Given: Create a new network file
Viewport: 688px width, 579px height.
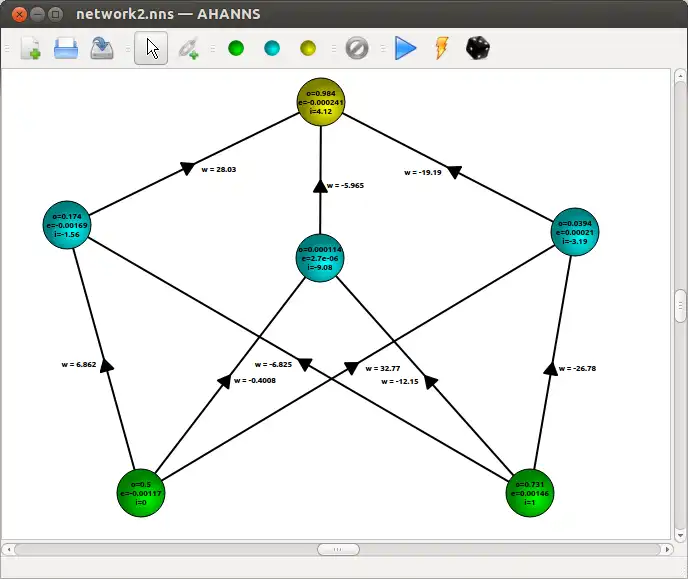Looking at the screenshot, I should click(x=31, y=48).
